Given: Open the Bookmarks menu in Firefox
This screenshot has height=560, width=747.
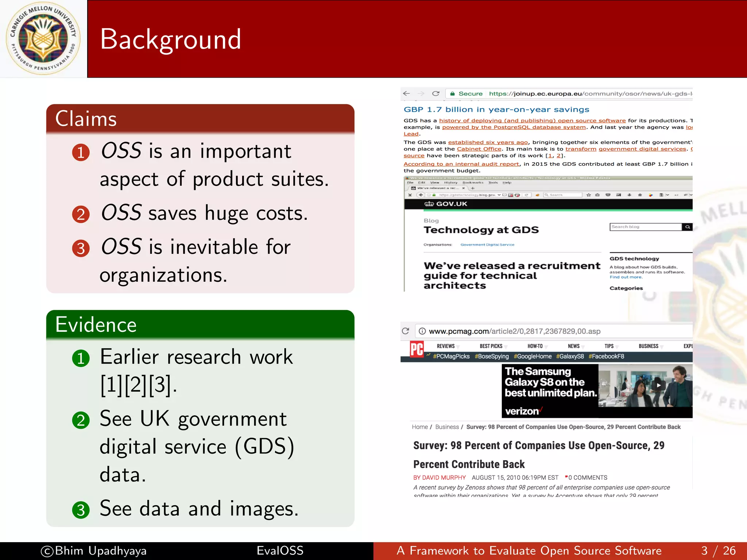Looking at the screenshot, I should coord(473,182).
